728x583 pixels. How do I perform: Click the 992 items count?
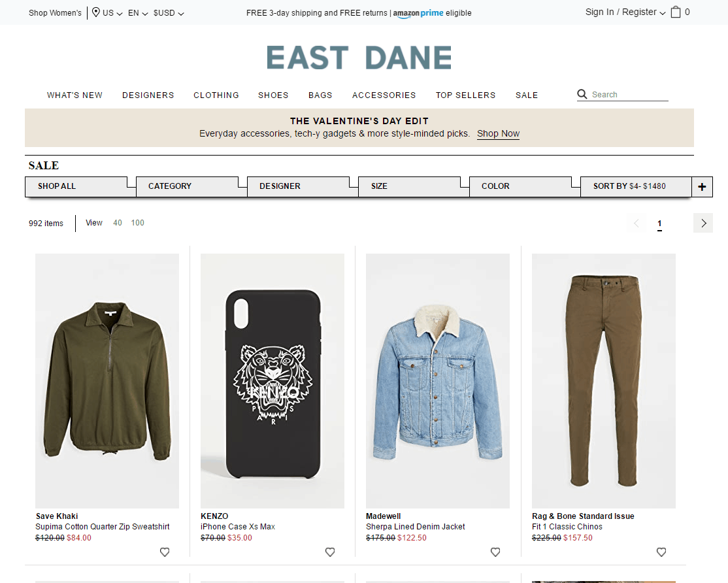(x=46, y=224)
